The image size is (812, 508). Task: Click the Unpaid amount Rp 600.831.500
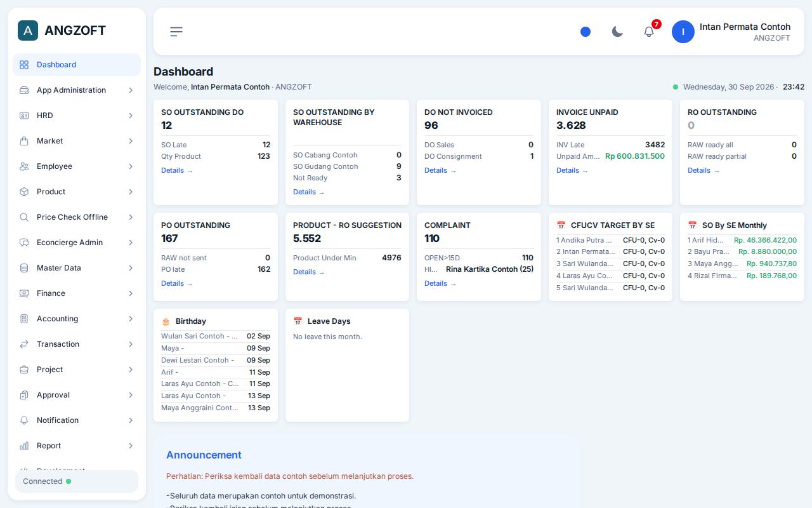[x=635, y=156]
